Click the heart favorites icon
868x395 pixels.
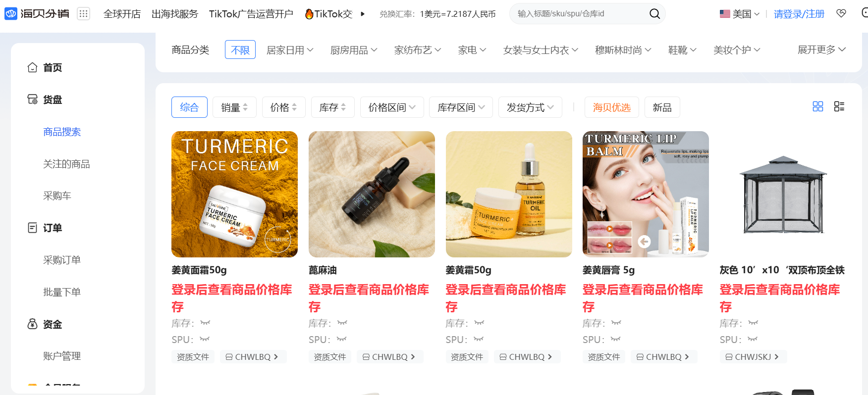(841, 13)
